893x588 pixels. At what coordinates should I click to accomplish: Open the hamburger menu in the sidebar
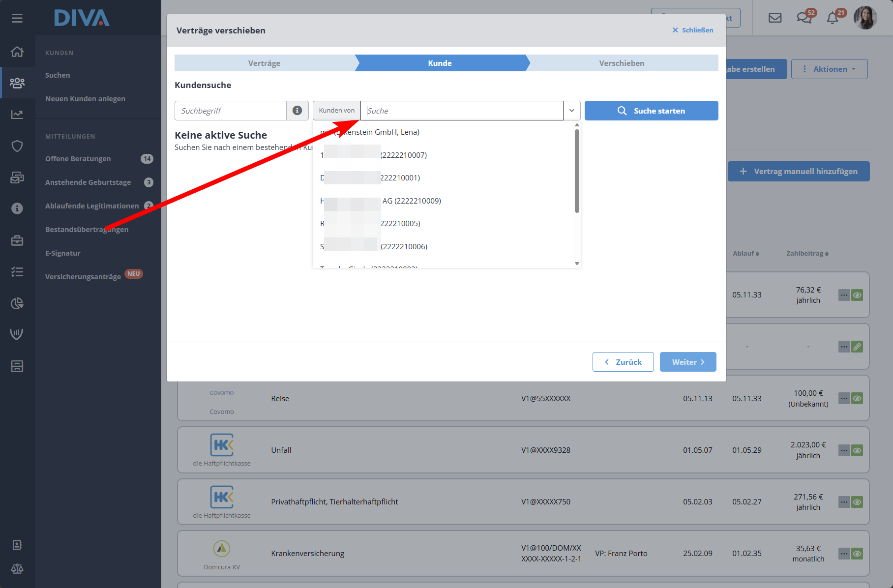tap(17, 18)
